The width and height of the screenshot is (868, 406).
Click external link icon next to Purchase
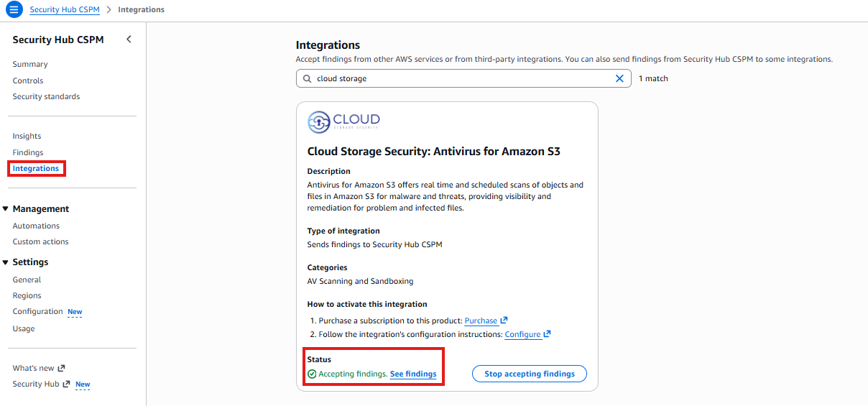click(504, 320)
